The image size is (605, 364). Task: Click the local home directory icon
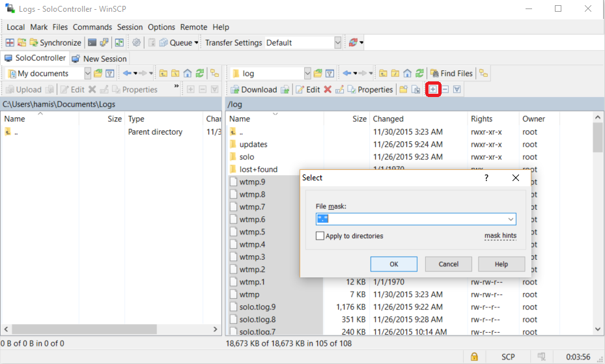[188, 74]
